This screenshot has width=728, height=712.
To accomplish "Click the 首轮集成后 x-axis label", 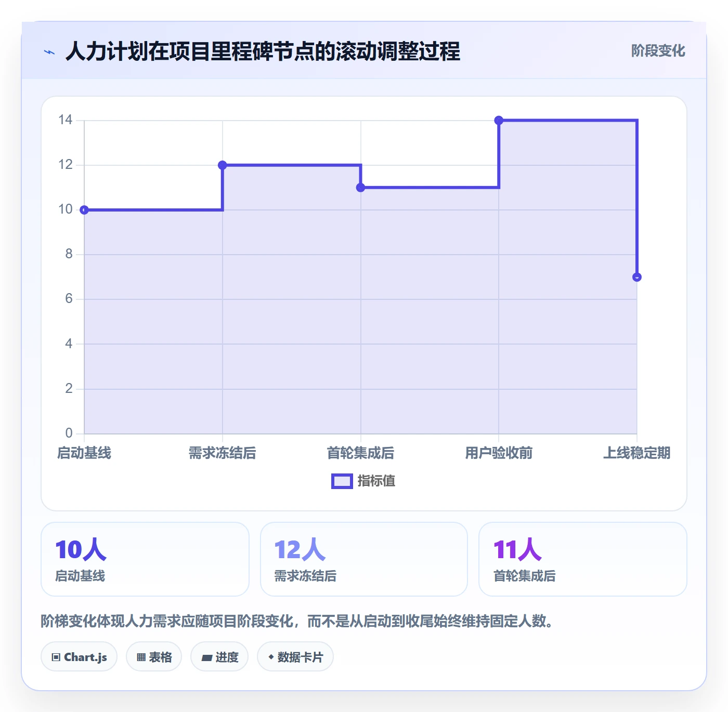I will pos(361,453).
